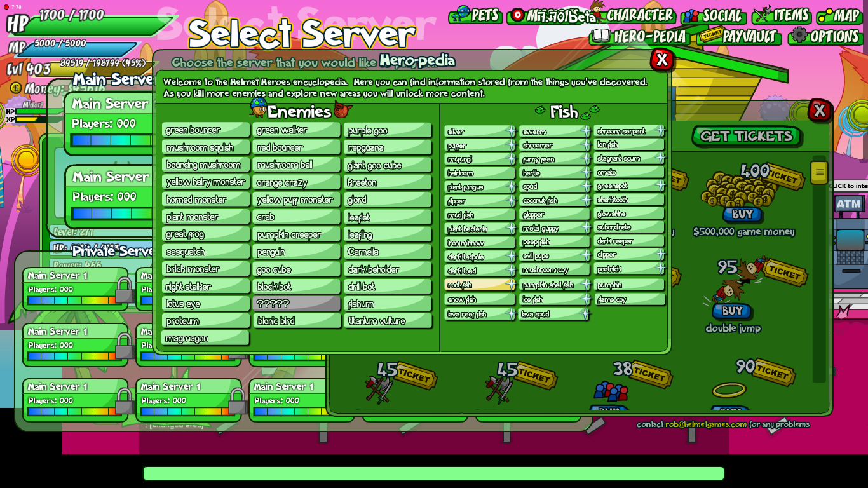Select the coconut fish entry
Viewport: 868px width, 488px height.
click(x=555, y=200)
